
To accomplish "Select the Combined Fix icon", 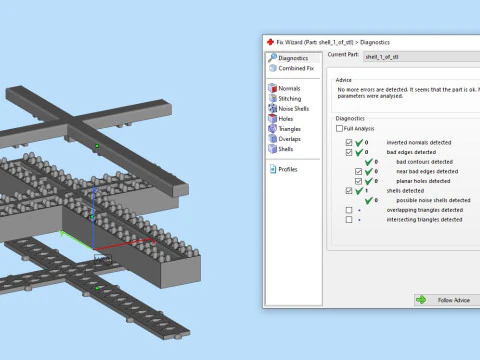I will click(x=273, y=68).
